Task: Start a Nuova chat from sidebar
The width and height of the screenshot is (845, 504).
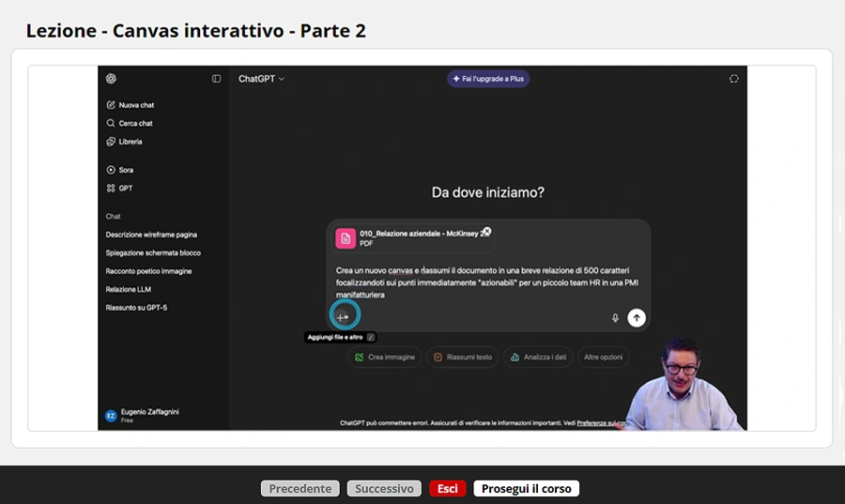Action: click(131, 105)
